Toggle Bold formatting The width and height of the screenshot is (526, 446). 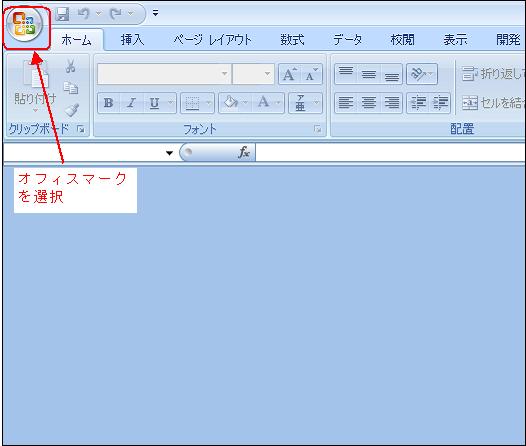click(108, 103)
